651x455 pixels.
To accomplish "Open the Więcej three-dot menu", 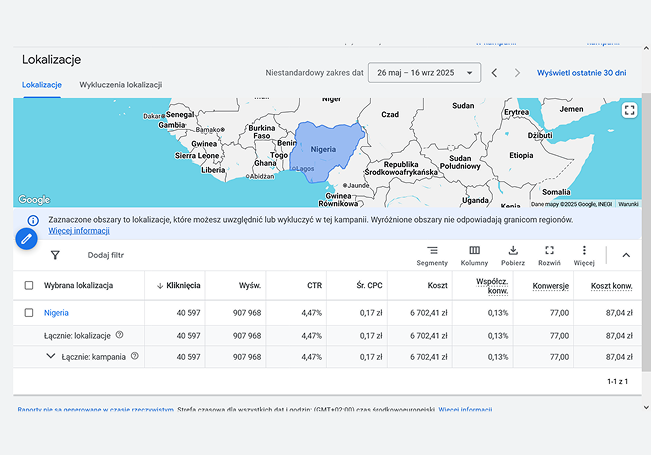I will (584, 254).
